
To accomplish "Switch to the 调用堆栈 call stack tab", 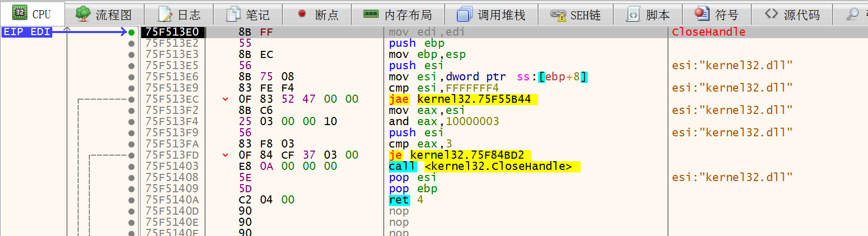I will coord(491,14).
